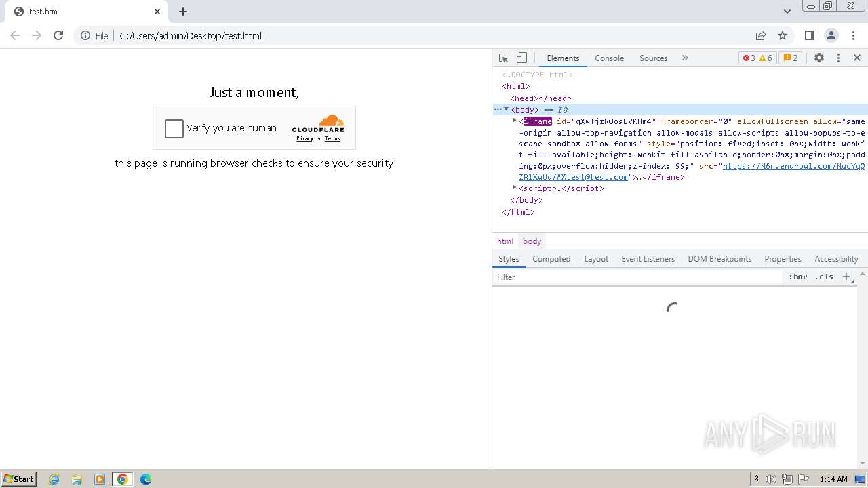The height and width of the screenshot is (488, 868).
Task: Show more DevTools panel tabs
Action: point(685,58)
